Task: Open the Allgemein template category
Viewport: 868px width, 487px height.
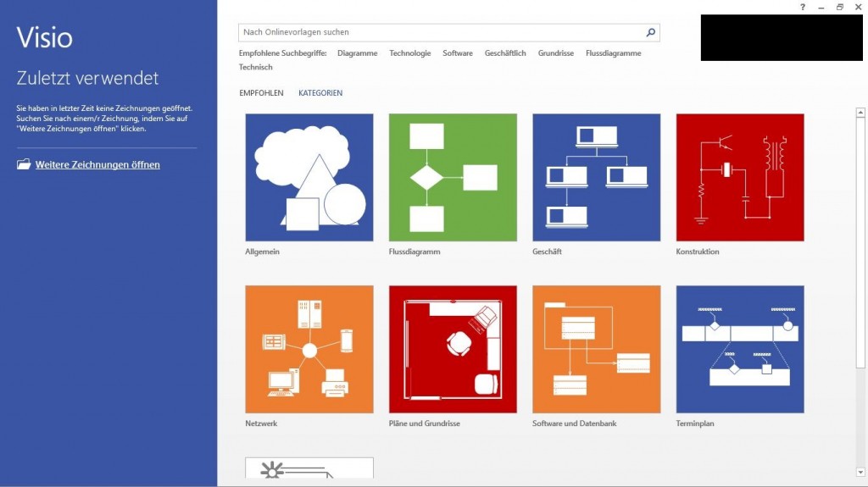Action: 309,178
